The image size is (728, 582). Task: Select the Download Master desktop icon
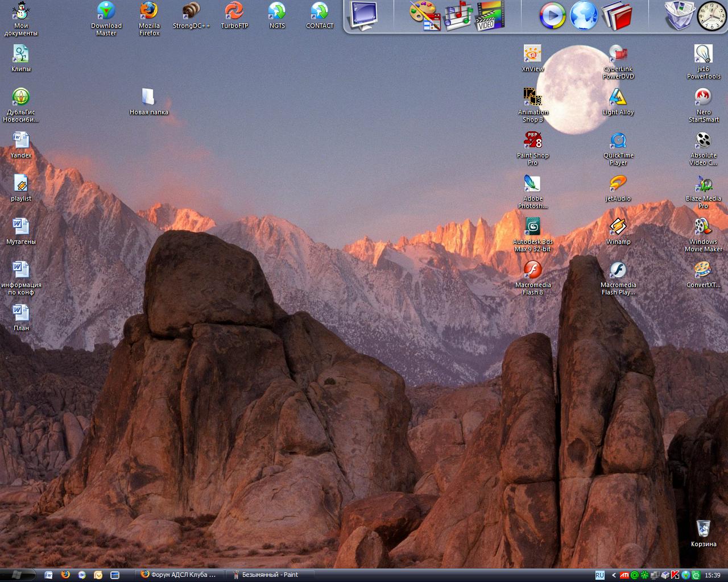coord(106,11)
